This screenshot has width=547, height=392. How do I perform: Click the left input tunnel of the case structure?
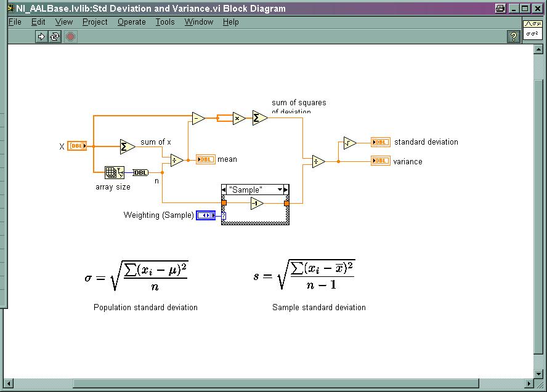pos(224,203)
